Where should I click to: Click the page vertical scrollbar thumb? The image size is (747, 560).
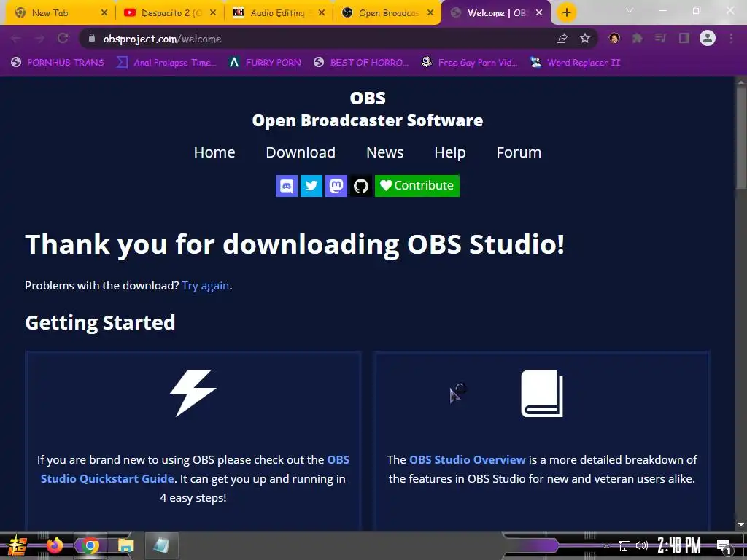[741, 138]
